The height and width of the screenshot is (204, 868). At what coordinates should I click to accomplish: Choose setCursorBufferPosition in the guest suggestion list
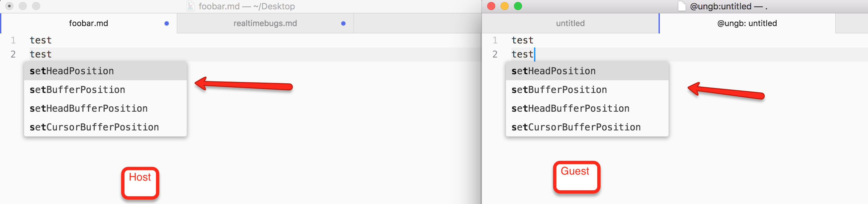pyautogui.click(x=576, y=127)
